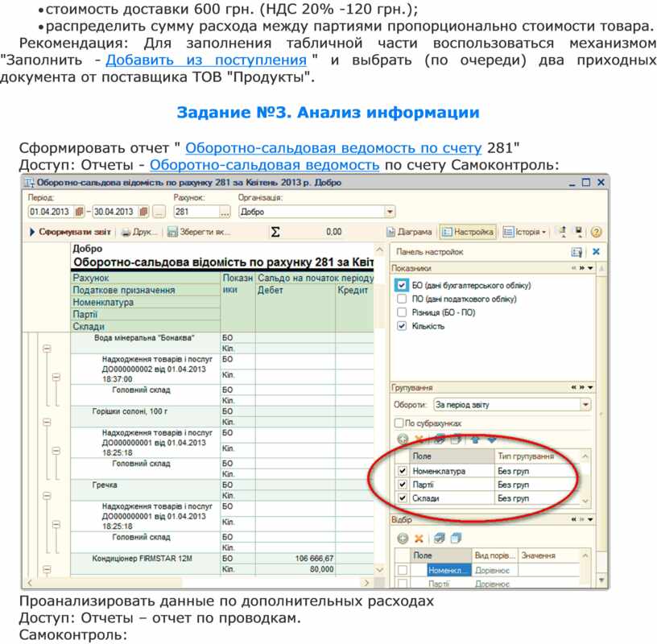The width and height of the screenshot is (657, 644).
Task: Toggle БО (дані бухгалтерського обліку) checkbox
Action: click(402, 285)
